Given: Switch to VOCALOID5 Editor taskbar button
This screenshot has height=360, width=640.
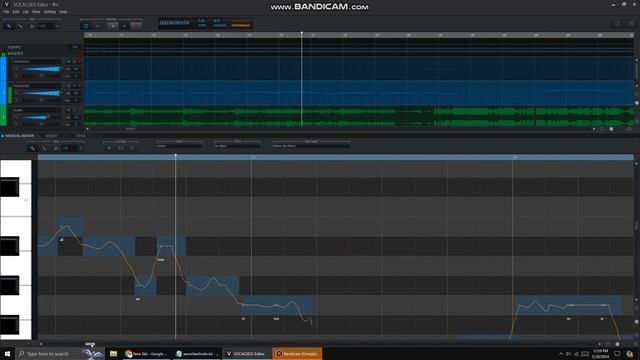Looking at the screenshot, I should tap(247, 353).
